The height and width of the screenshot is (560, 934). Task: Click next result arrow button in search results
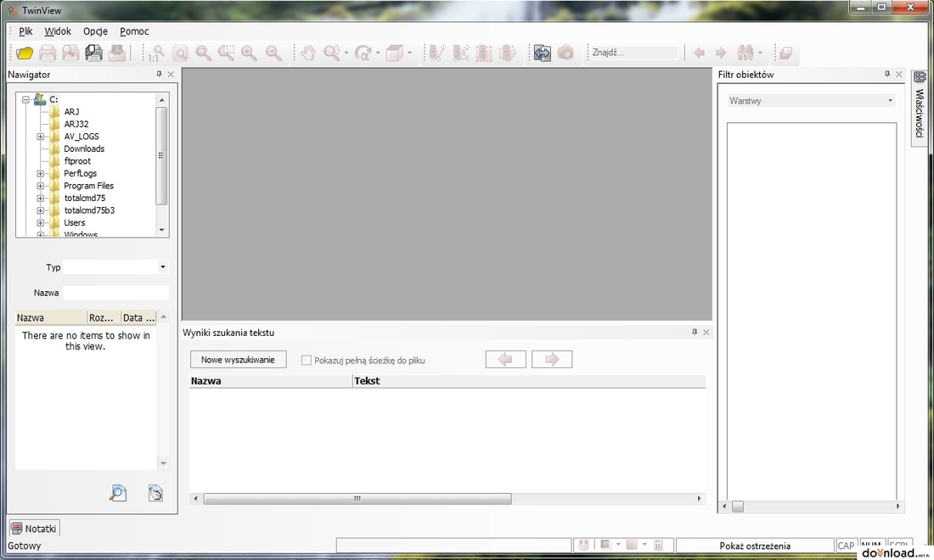(552, 360)
